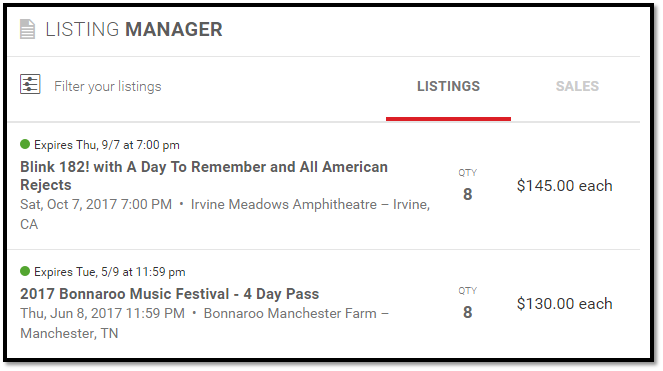Select the LISTINGS tab
Image resolution: width=663 pixels, height=371 pixels.
[448, 86]
